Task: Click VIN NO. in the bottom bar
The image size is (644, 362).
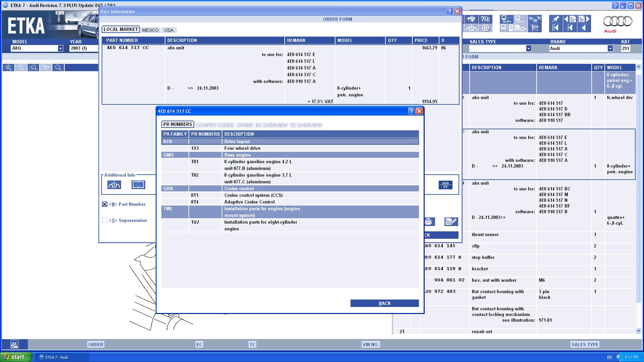Action: click(x=371, y=345)
